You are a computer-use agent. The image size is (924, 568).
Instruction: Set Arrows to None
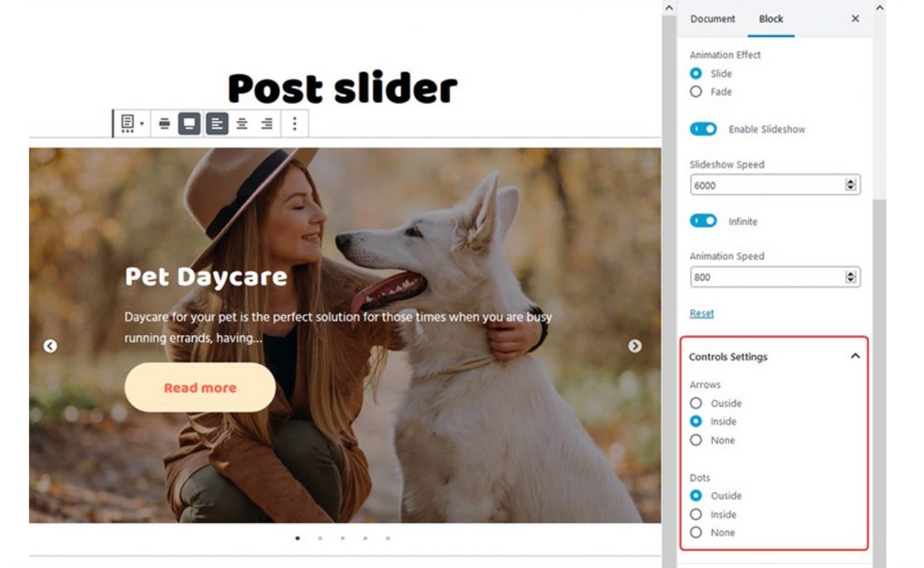[x=696, y=440]
